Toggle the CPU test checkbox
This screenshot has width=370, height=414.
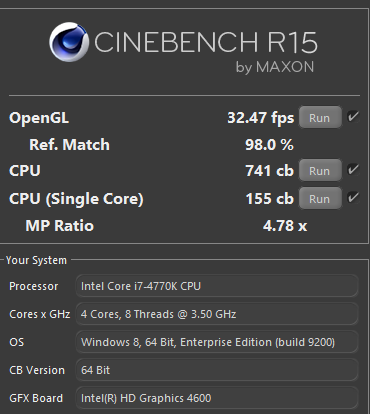click(x=353, y=170)
